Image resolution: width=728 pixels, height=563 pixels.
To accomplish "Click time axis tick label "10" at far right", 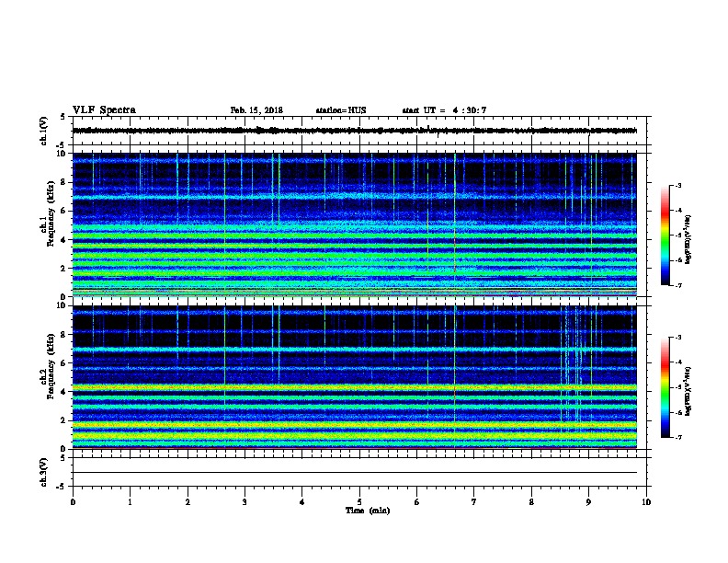I will tap(646, 502).
